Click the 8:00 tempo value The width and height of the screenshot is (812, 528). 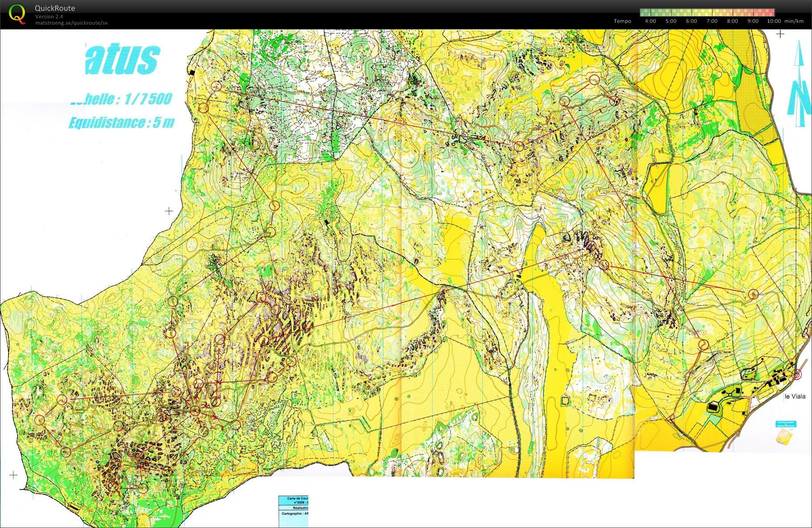pyautogui.click(x=732, y=21)
